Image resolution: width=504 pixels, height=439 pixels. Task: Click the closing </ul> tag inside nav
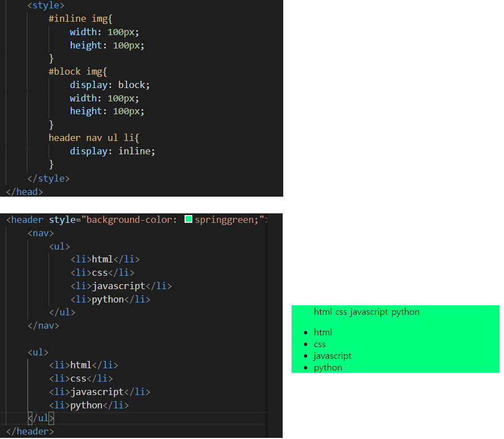click(x=62, y=312)
